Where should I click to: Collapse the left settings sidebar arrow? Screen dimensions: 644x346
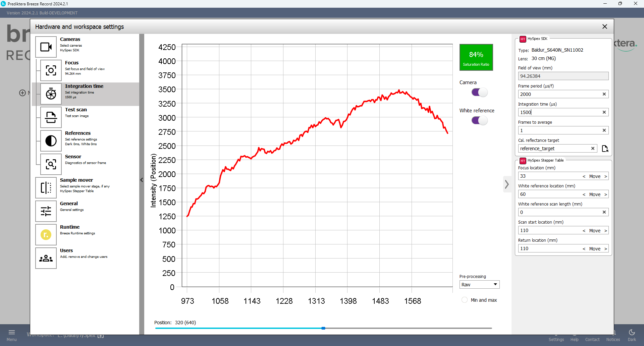pos(142,180)
